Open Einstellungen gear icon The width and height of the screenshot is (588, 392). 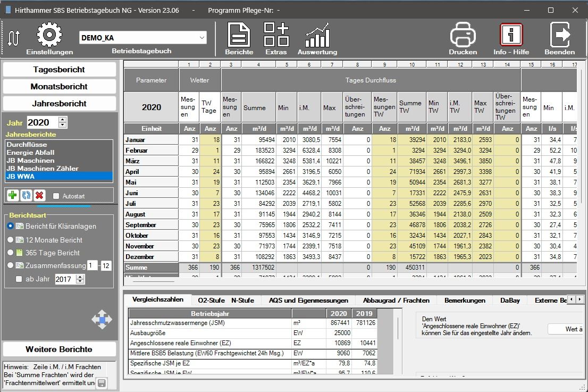[49, 35]
